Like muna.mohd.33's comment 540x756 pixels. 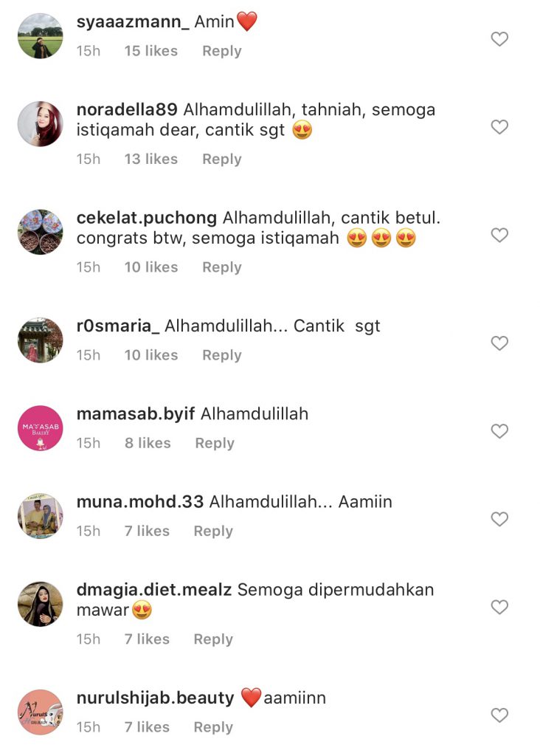tap(499, 519)
